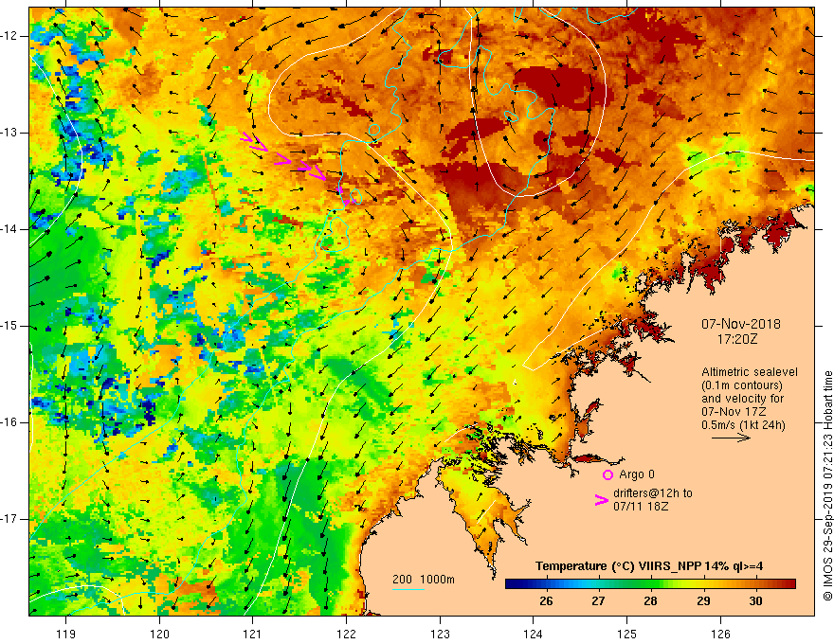The height and width of the screenshot is (644, 834).
Task: Click the magenta Argo 0 circle marker
Action: (x=607, y=475)
